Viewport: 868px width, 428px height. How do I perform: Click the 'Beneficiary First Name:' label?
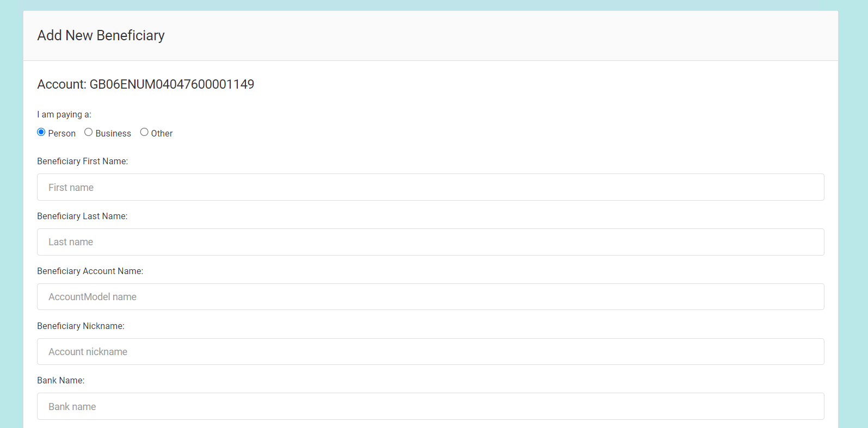point(83,162)
